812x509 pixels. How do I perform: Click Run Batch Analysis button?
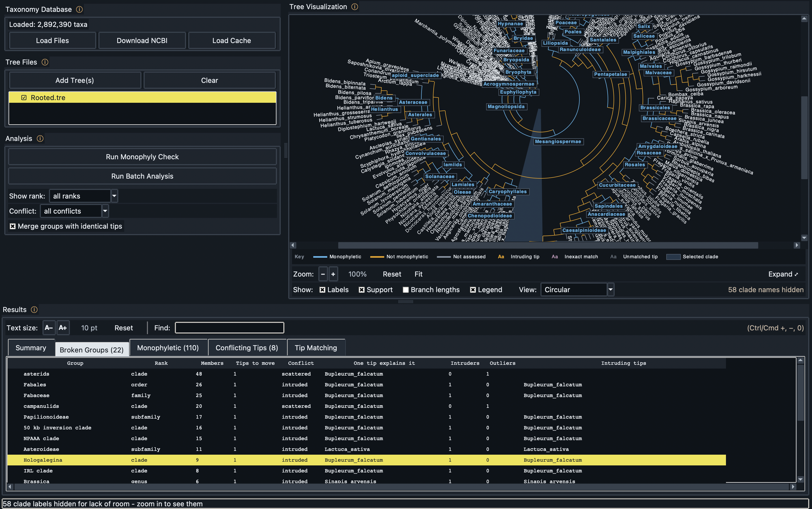tap(142, 176)
